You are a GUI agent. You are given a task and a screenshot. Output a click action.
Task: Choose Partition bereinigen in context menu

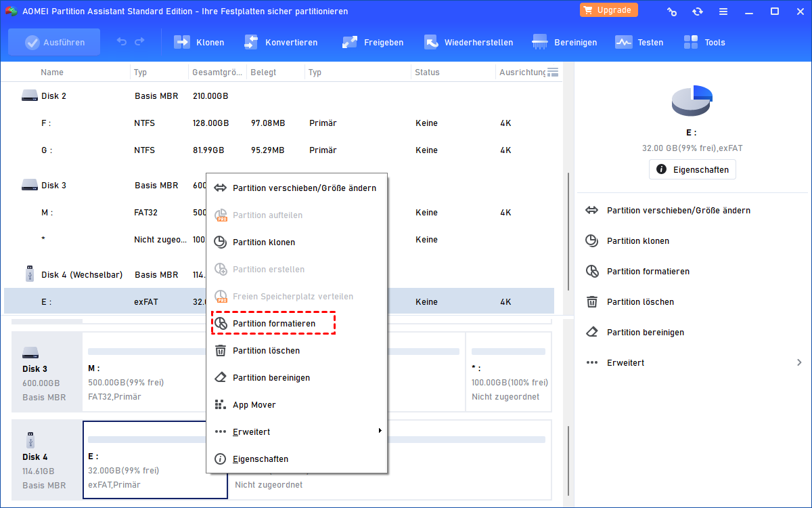296,377
